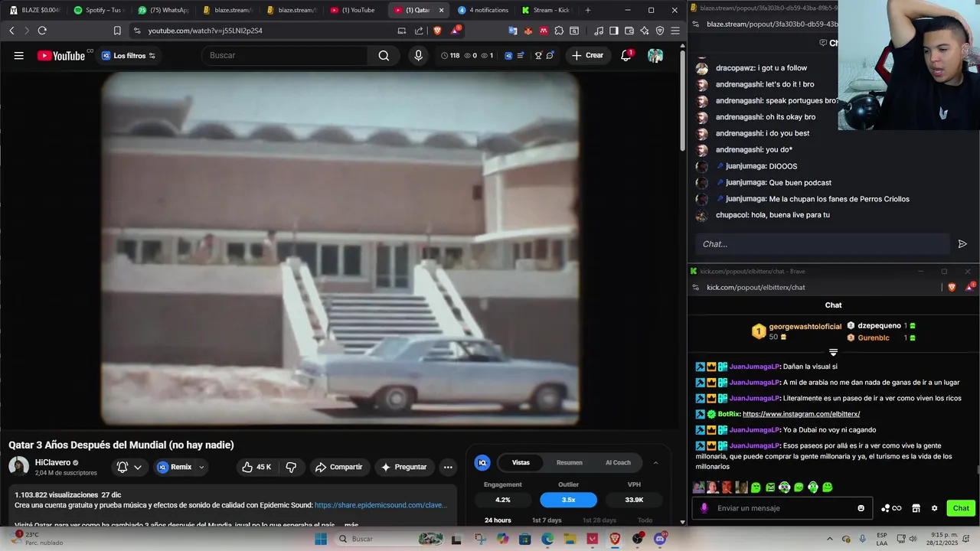Expand the video description with más

tap(351, 525)
